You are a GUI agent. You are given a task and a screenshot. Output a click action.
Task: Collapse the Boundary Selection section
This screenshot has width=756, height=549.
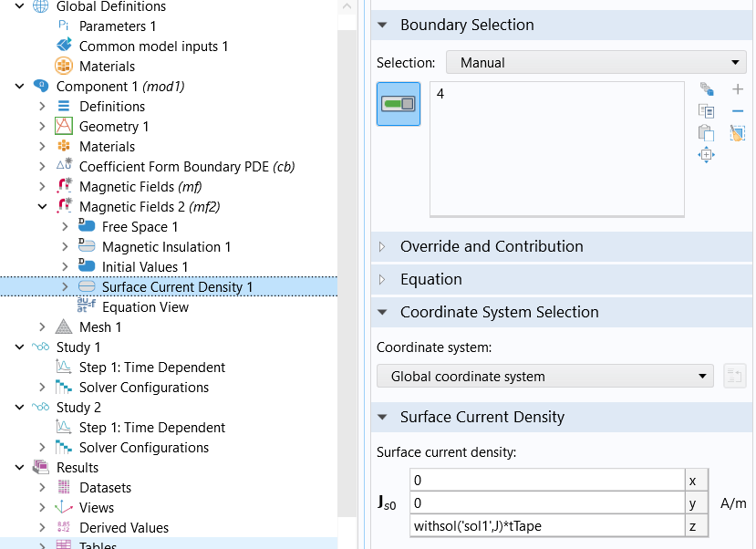coord(382,26)
